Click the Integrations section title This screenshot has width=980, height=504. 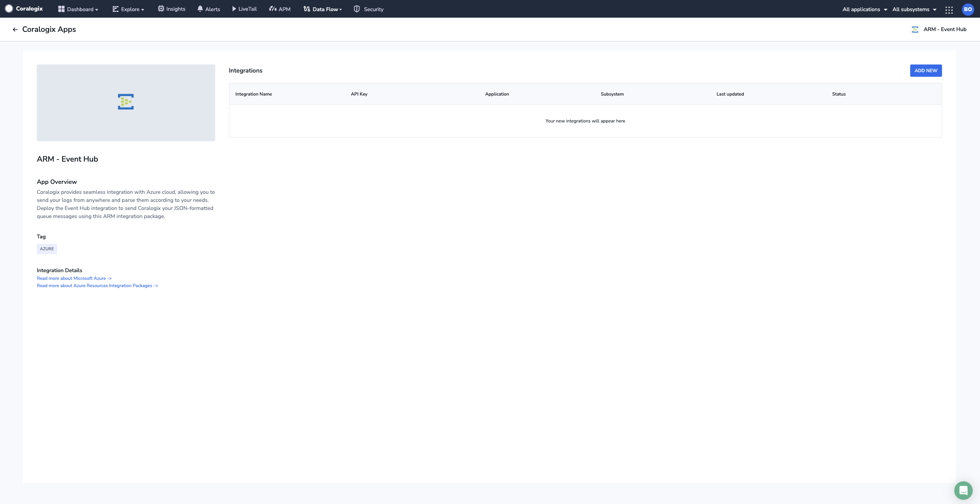(x=245, y=71)
